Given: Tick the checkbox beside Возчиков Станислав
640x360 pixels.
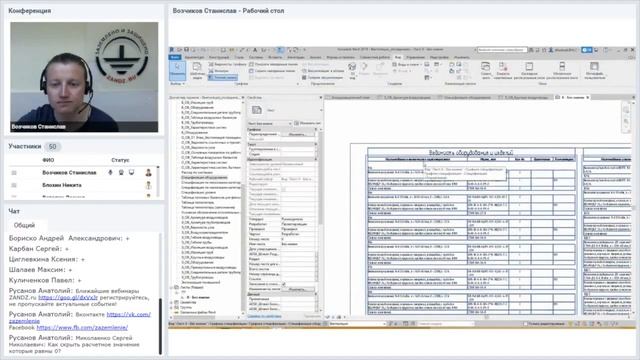Looking at the screenshot, I should click(x=14, y=173).
